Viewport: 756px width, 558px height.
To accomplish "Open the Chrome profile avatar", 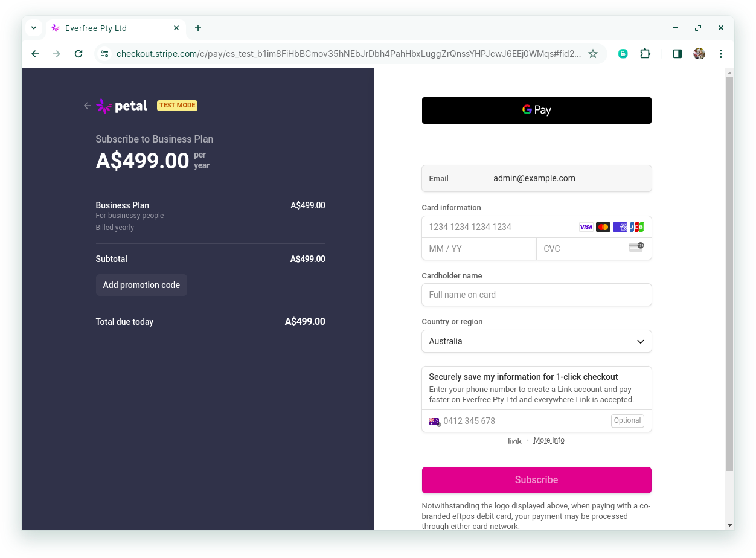I will tap(699, 54).
